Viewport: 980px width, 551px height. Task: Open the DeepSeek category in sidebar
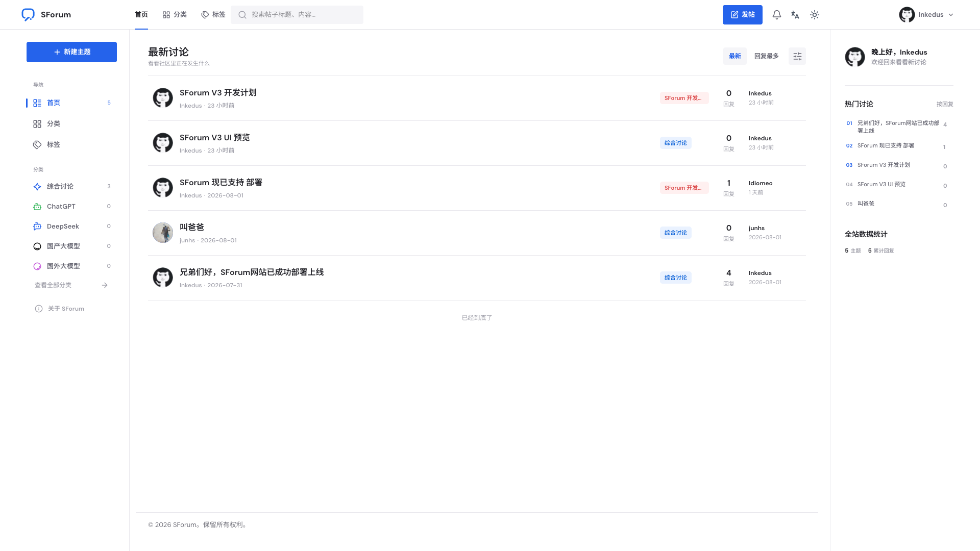[71, 227]
